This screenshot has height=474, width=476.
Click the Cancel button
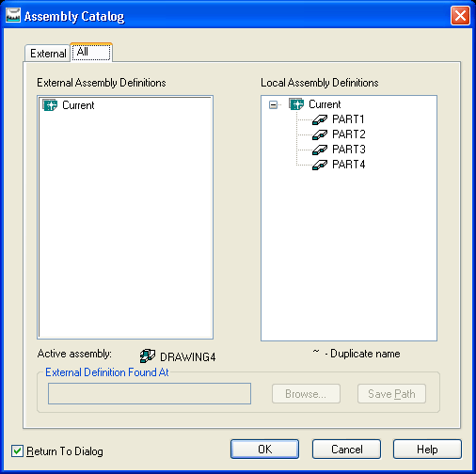[346, 450]
